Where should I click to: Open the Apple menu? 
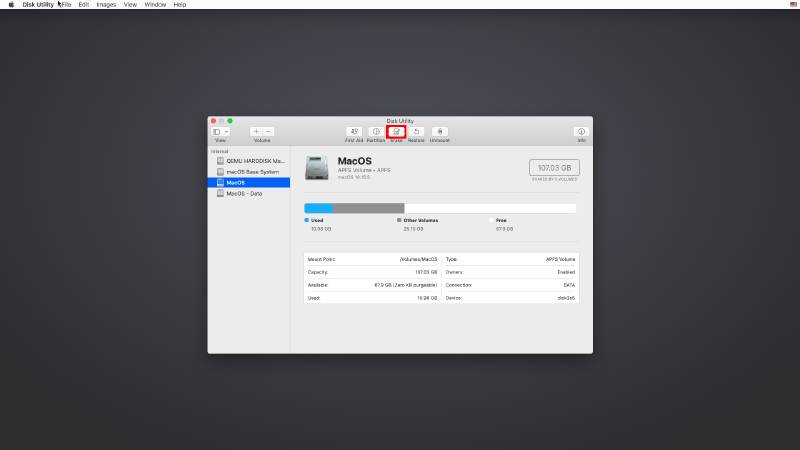coord(11,5)
